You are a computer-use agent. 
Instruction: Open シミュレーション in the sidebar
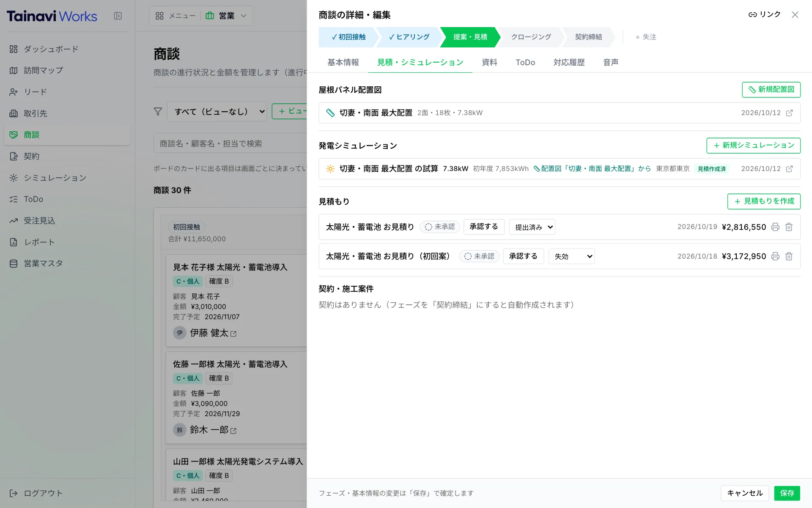click(67, 178)
